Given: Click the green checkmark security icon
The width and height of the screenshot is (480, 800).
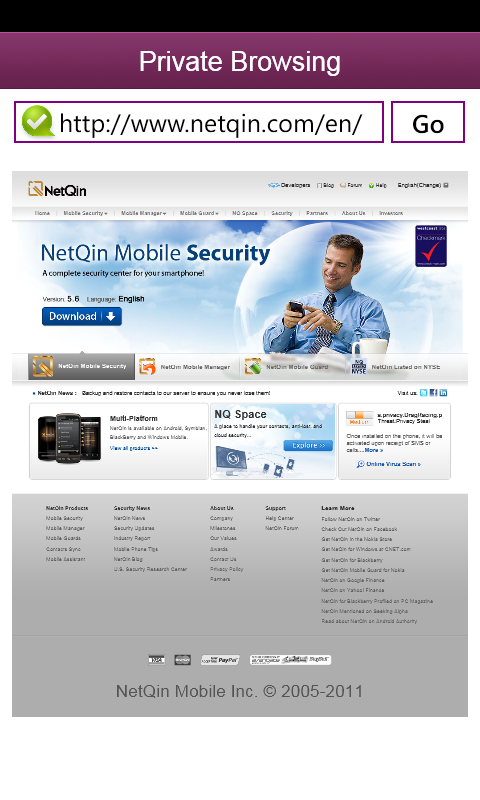Looking at the screenshot, I should tap(37, 121).
